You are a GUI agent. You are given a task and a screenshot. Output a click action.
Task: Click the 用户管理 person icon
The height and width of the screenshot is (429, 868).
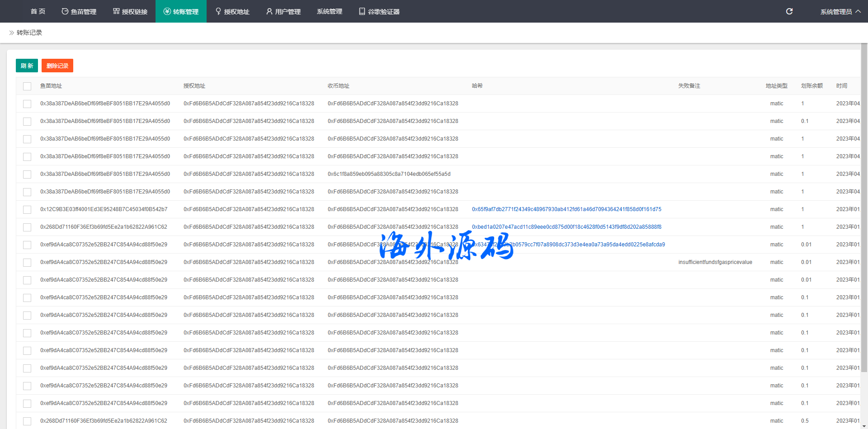pyautogui.click(x=269, y=11)
